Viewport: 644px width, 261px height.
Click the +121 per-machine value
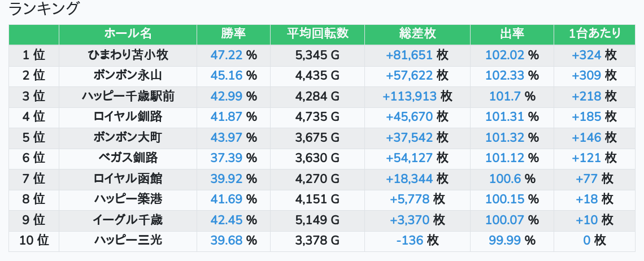coord(586,158)
